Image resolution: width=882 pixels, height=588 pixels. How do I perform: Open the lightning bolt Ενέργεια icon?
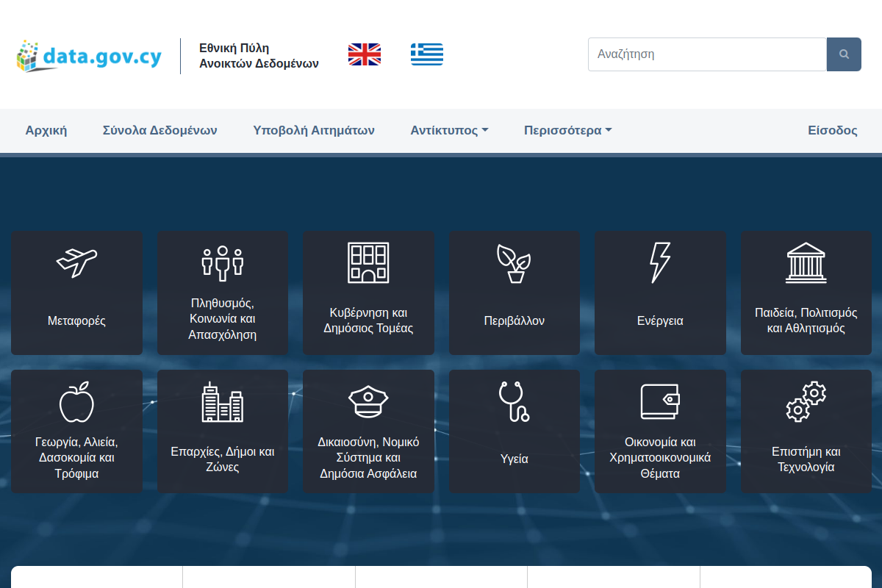click(x=660, y=262)
